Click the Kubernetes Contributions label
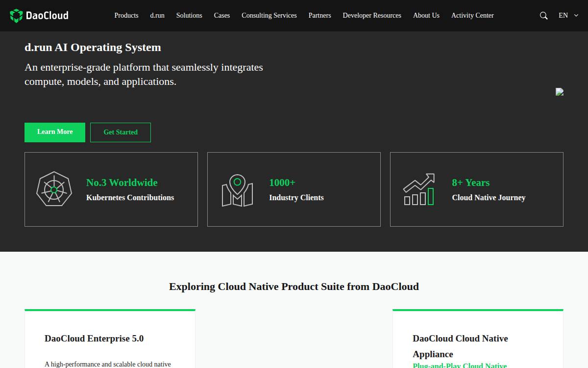Viewport: 588px width, 368px height. pyautogui.click(x=130, y=198)
